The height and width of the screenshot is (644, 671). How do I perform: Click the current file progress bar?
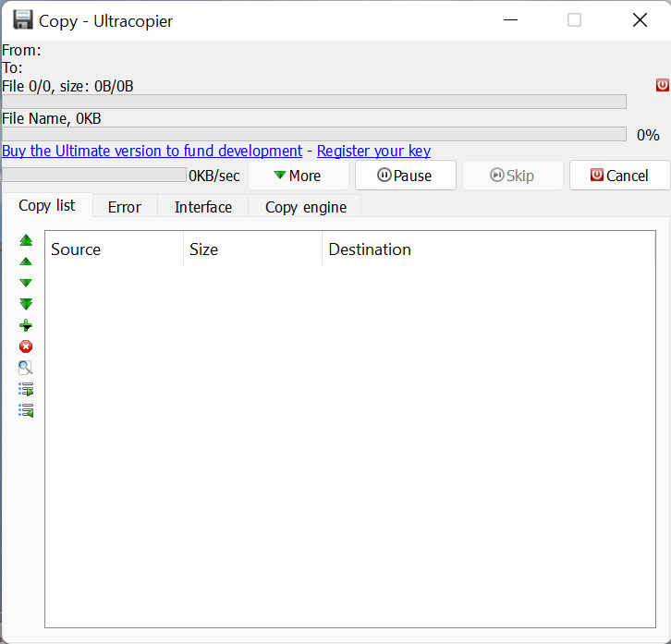[314, 134]
